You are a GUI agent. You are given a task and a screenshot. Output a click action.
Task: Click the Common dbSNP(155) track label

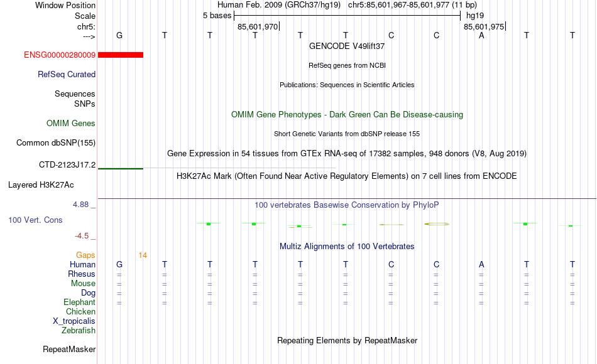point(56,143)
